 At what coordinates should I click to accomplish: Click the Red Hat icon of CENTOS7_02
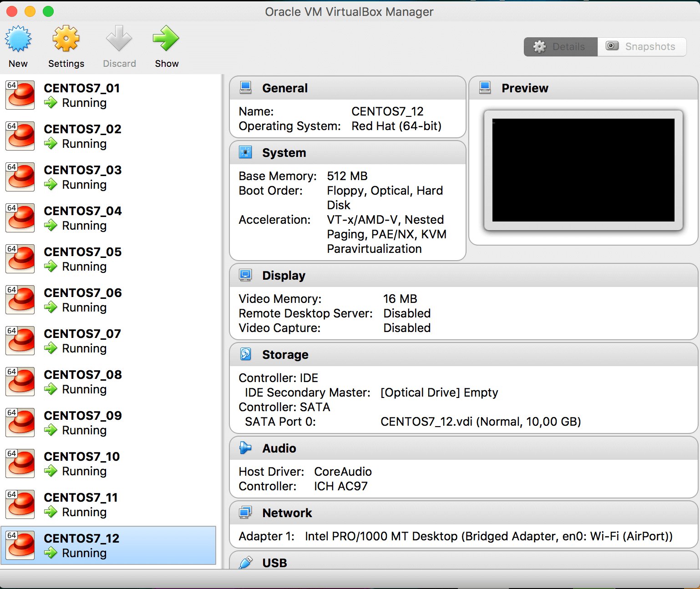point(20,136)
